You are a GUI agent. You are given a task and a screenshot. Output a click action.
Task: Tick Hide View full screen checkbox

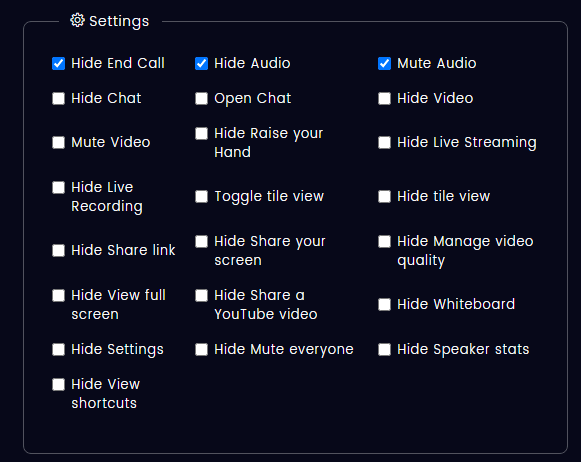click(x=59, y=296)
